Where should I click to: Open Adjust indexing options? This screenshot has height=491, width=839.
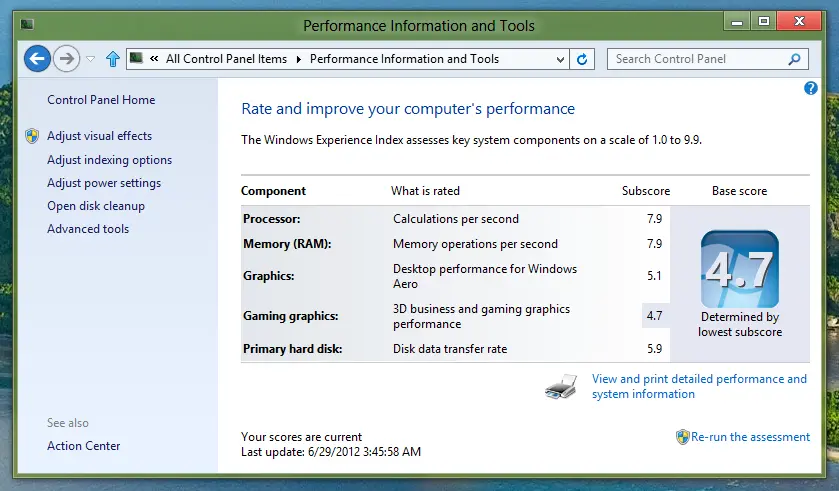point(110,160)
